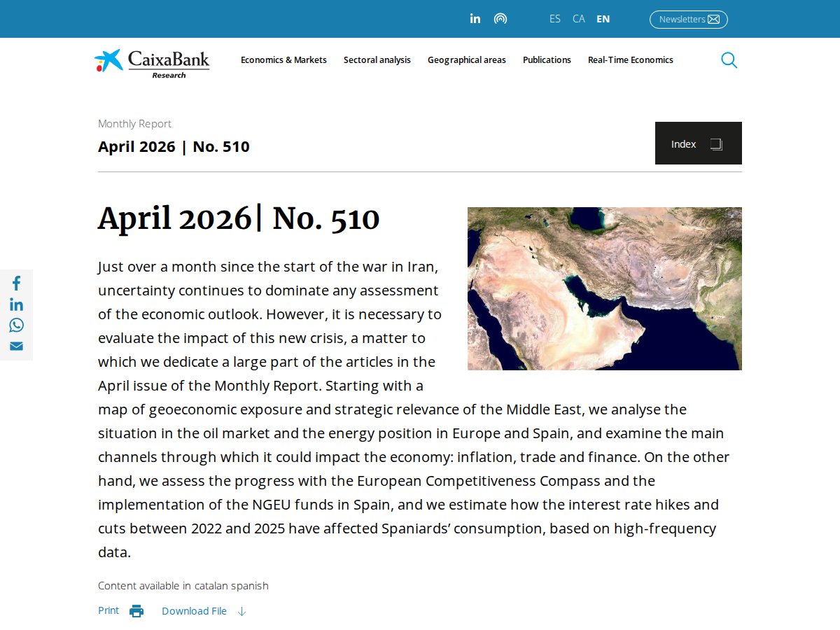Open the search magnifier icon
Image resolution: width=840 pixels, height=630 pixels.
729,60
